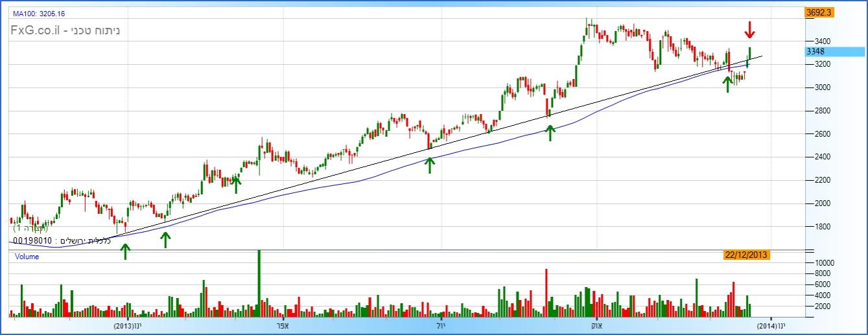Click the leftmost green up arrow

click(x=125, y=251)
